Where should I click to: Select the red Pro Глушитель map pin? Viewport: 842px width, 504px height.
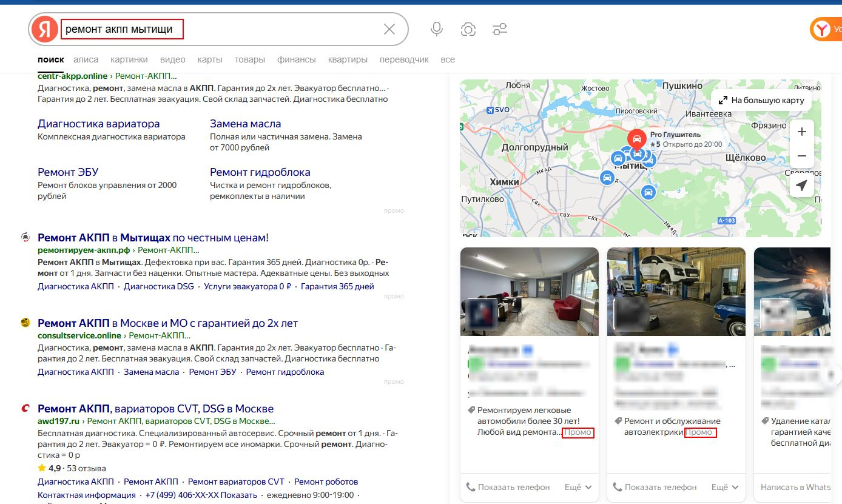(636, 141)
